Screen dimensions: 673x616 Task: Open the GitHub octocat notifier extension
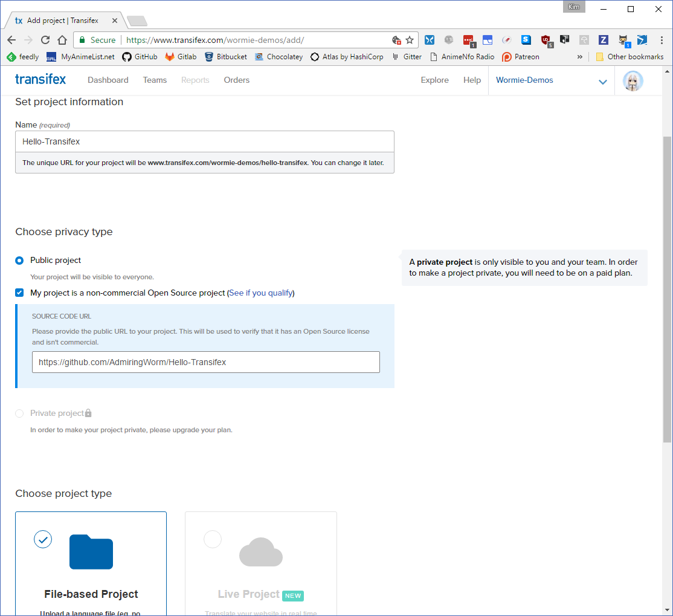(623, 41)
